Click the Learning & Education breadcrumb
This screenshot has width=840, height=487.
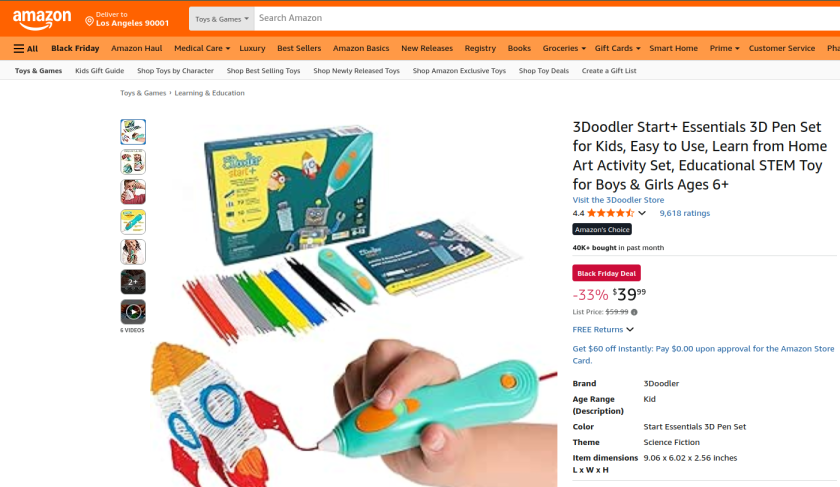(x=209, y=93)
